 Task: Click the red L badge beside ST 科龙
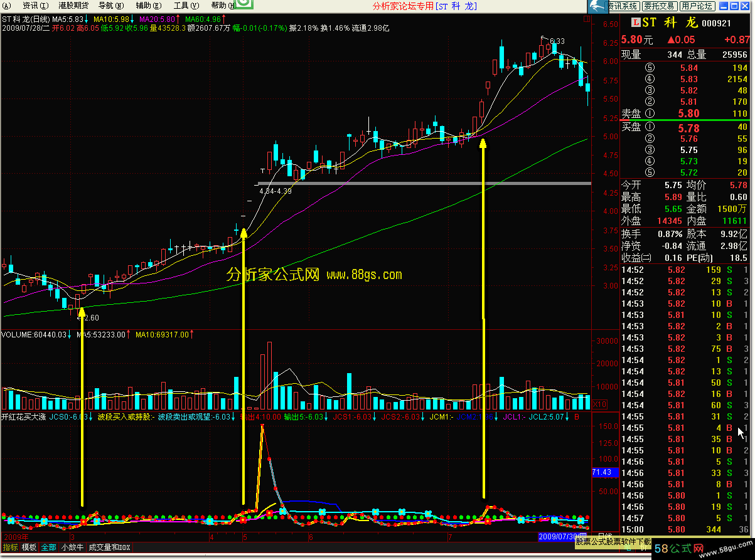636,23
